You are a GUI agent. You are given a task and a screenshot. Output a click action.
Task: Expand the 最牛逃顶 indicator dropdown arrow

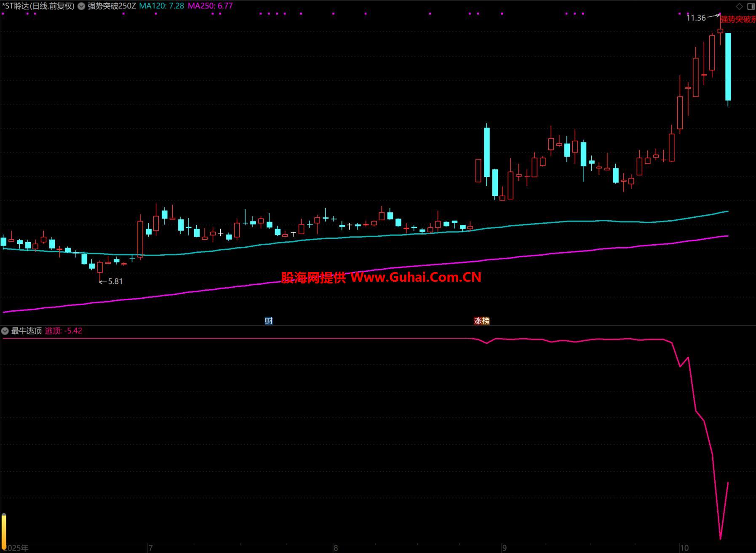[x=5, y=331]
